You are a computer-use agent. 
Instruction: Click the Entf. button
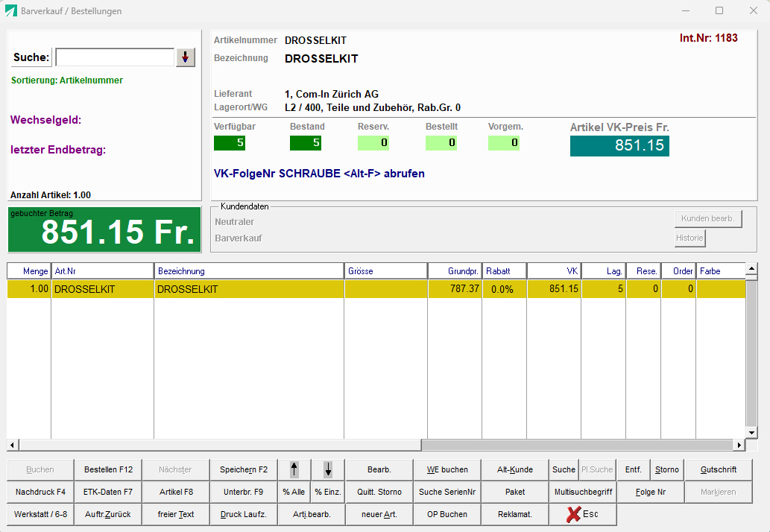pyautogui.click(x=634, y=469)
